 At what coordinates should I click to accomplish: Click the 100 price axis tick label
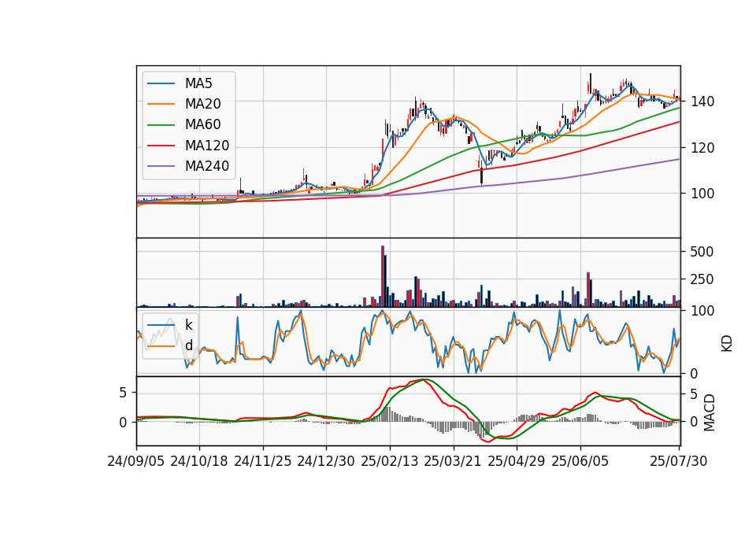coord(702,194)
